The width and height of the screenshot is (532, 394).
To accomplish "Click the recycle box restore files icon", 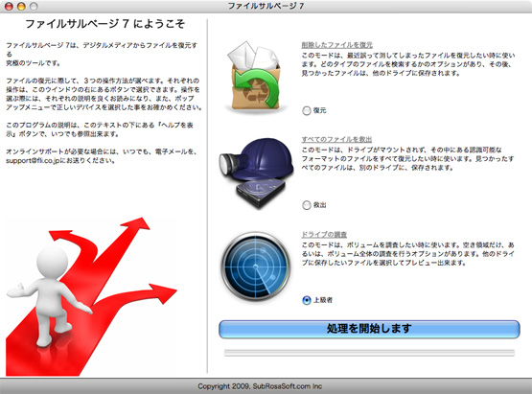I will click(255, 77).
